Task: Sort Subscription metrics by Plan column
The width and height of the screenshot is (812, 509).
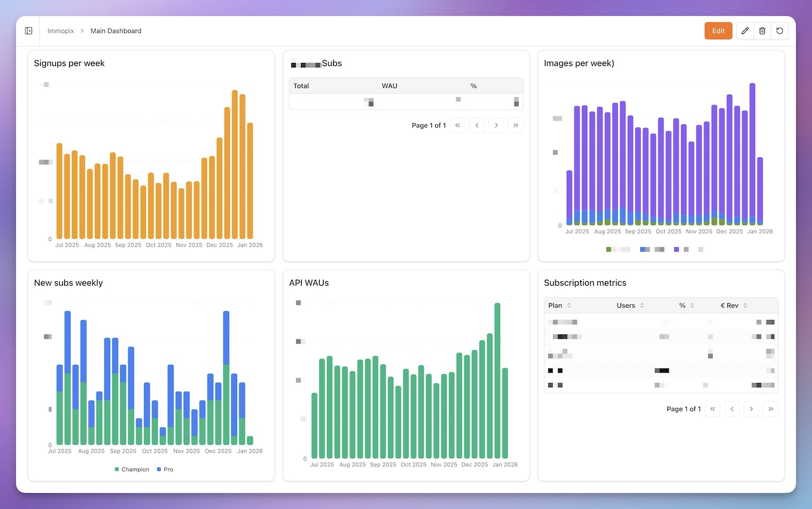Action: point(559,306)
